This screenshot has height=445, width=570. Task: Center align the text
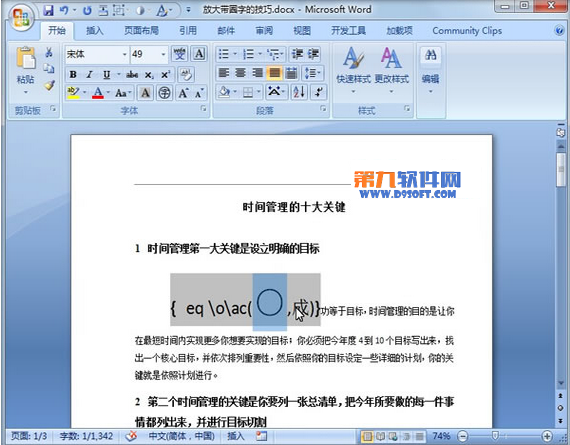(x=240, y=73)
